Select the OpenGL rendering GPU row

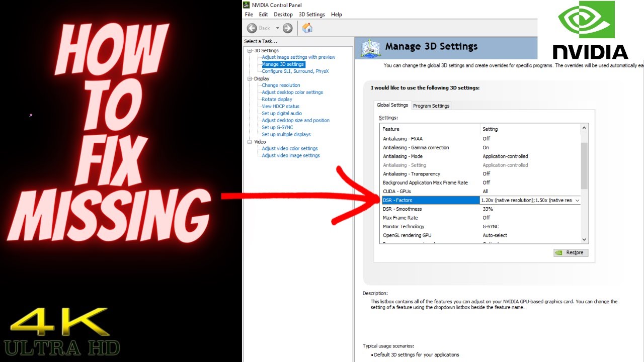(x=480, y=235)
